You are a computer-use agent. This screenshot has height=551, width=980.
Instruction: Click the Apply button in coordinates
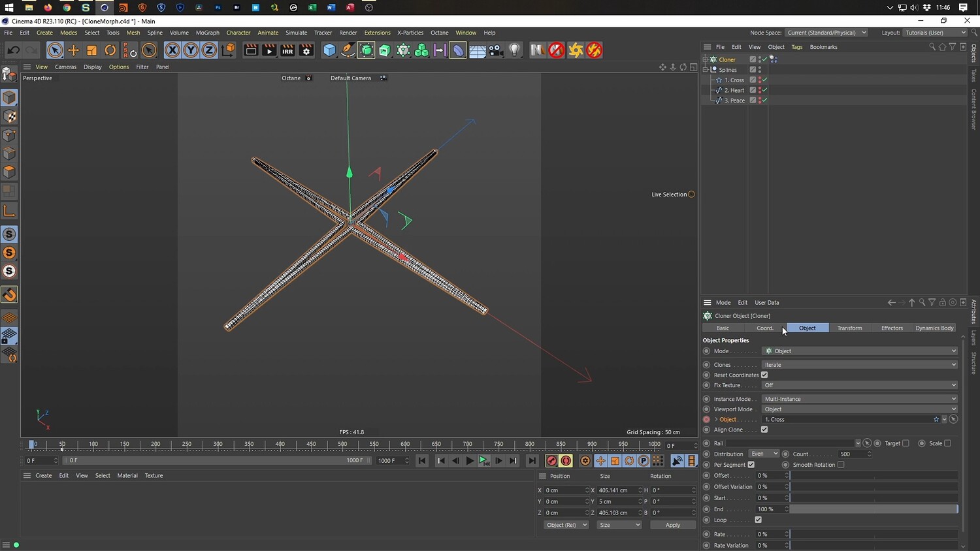click(x=672, y=525)
